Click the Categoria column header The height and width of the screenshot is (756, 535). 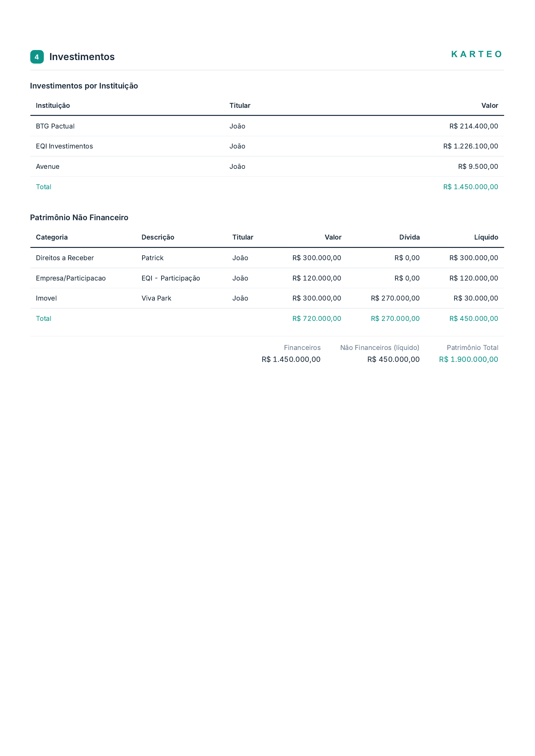[x=52, y=237]
